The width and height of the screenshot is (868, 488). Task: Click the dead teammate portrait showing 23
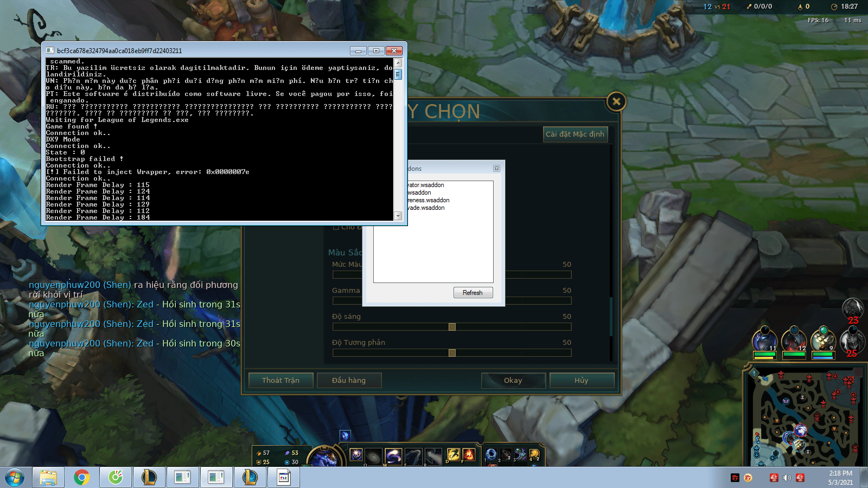852,309
